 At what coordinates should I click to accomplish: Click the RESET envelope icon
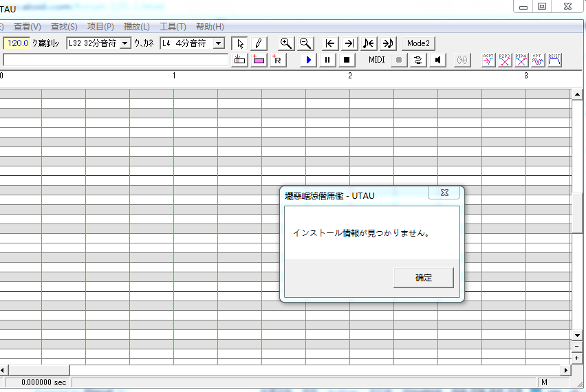[554, 60]
